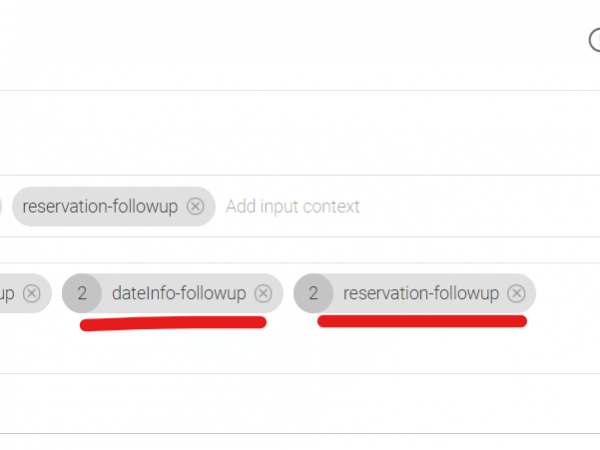Viewport: 600px width, 450px height.
Task: Select the dateInfo-followup output chip label
Action: click(179, 293)
